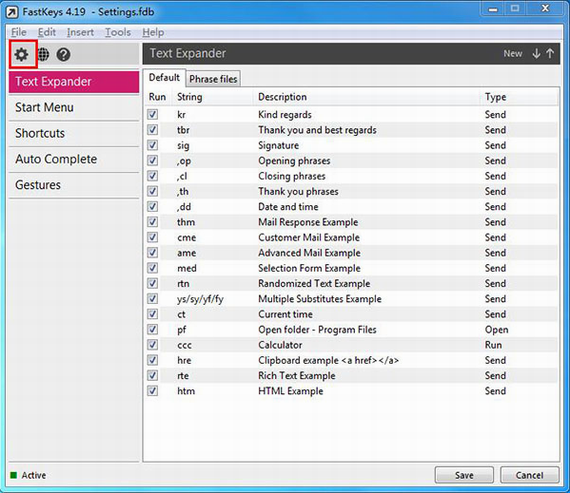Open the Tools menu
The height and width of the screenshot is (493, 570).
pyautogui.click(x=118, y=32)
